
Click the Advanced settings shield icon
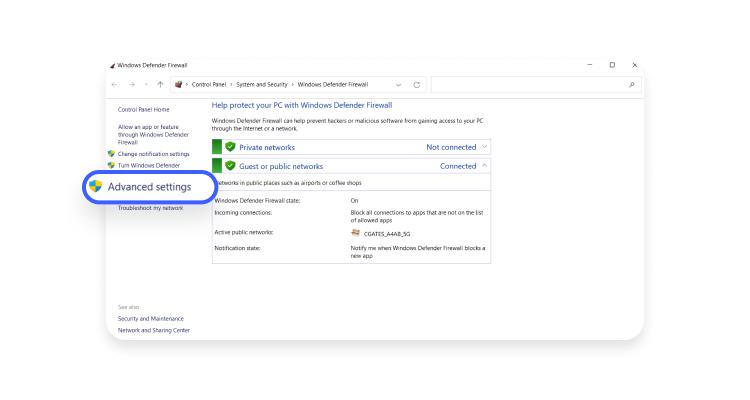(96, 186)
